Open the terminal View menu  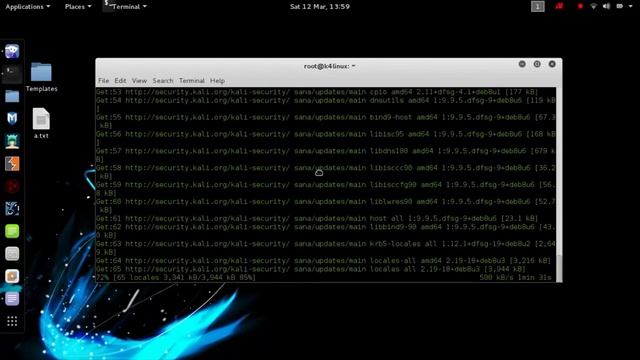(x=139, y=81)
